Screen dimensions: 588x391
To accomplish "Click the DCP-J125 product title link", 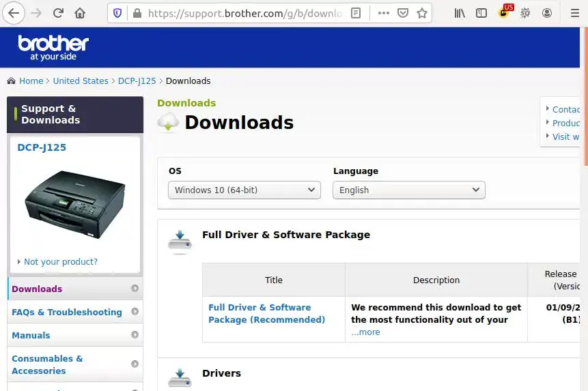I will pyautogui.click(x=42, y=147).
